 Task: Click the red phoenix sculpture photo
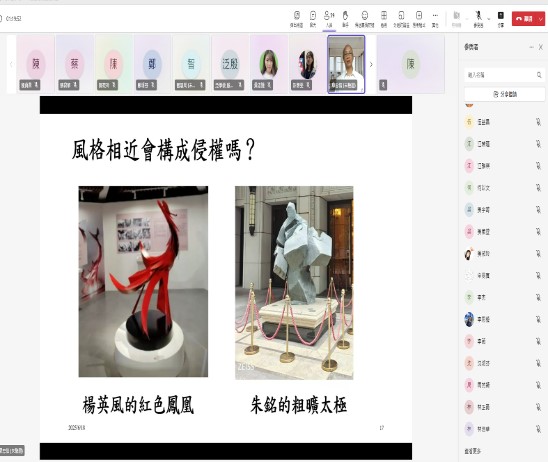[143, 281]
